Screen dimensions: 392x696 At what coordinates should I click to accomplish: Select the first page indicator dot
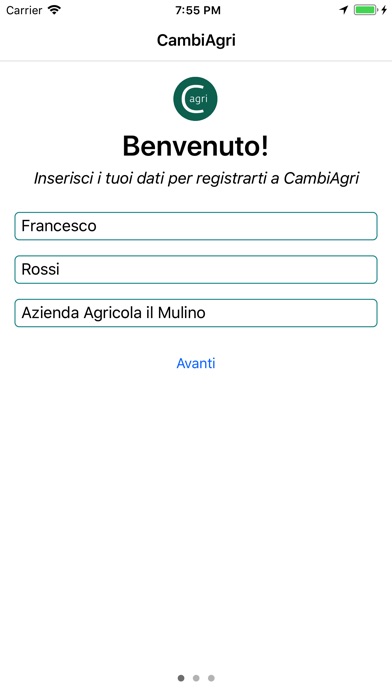(181, 678)
